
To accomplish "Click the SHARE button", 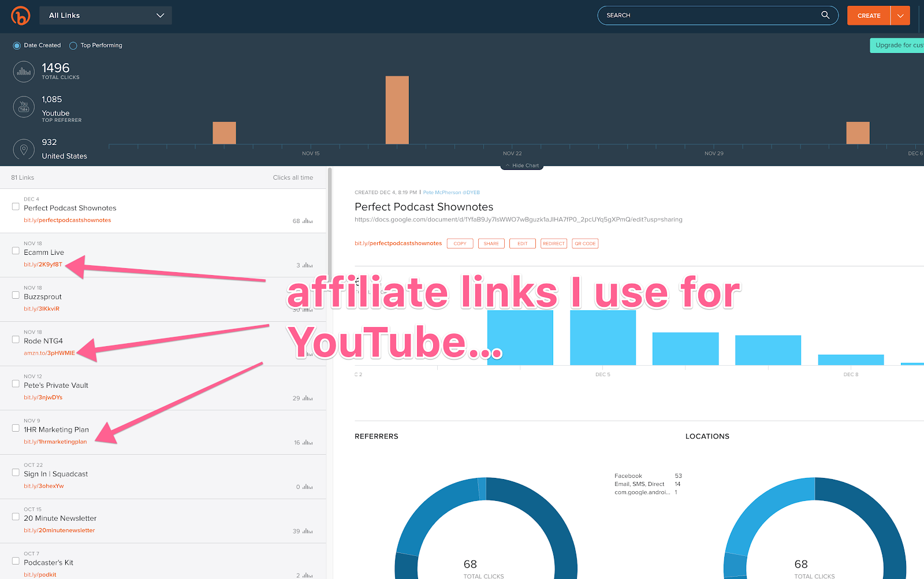I will coord(491,244).
